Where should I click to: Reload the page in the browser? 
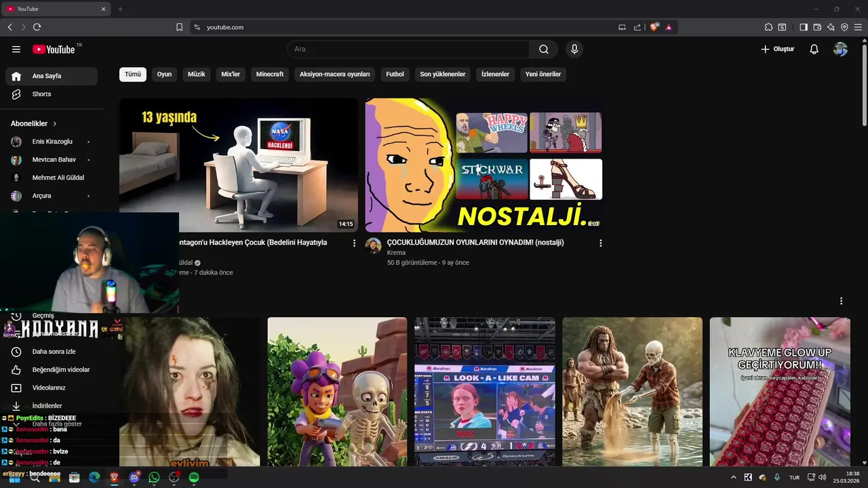(x=37, y=27)
